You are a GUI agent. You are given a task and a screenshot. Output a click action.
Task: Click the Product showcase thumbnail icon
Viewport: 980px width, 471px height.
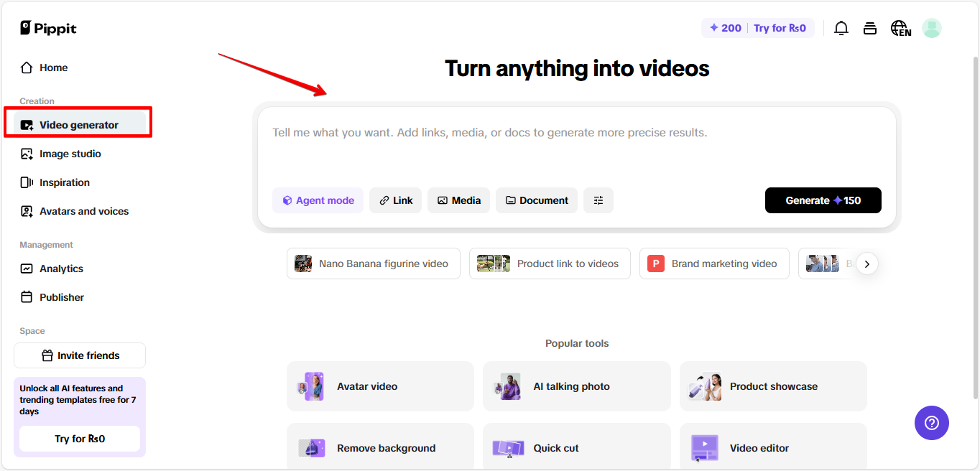click(x=705, y=386)
